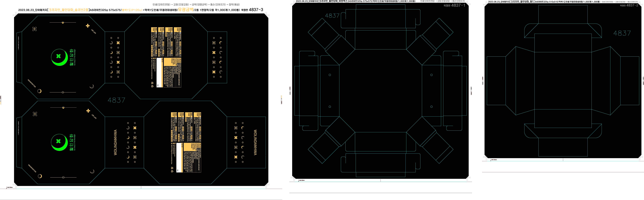Click the gold clover icon beside the upper GIFT SET text
The width and height of the screenshot is (644, 200).
pyautogui.click(x=88, y=26)
